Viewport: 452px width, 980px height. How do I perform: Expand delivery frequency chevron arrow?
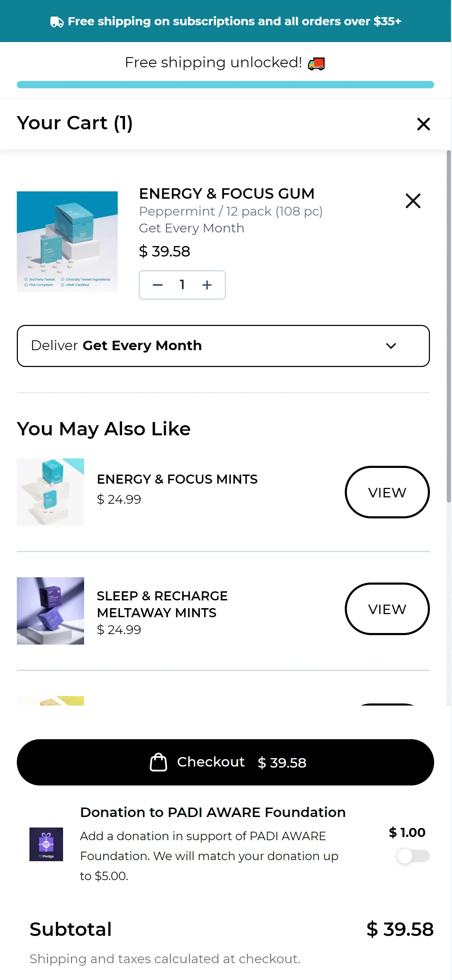point(391,346)
